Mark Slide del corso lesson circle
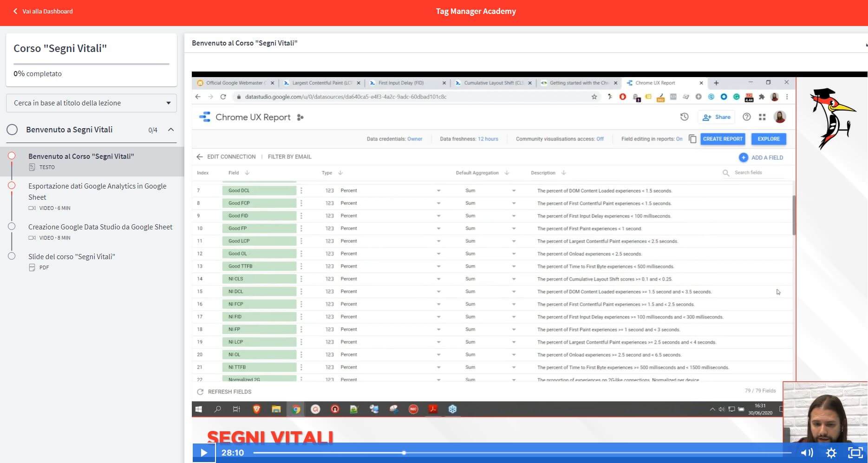Viewport: 868px width, 463px height. pos(12,256)
